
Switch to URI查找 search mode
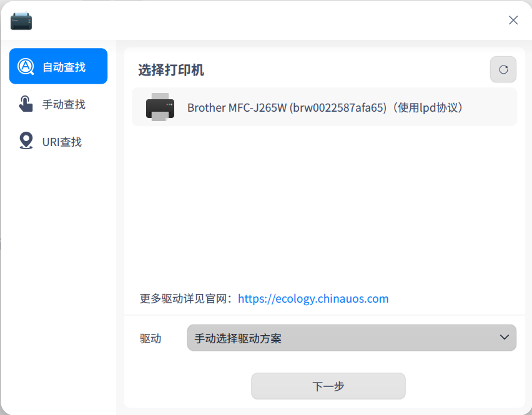tap(58, 141)
